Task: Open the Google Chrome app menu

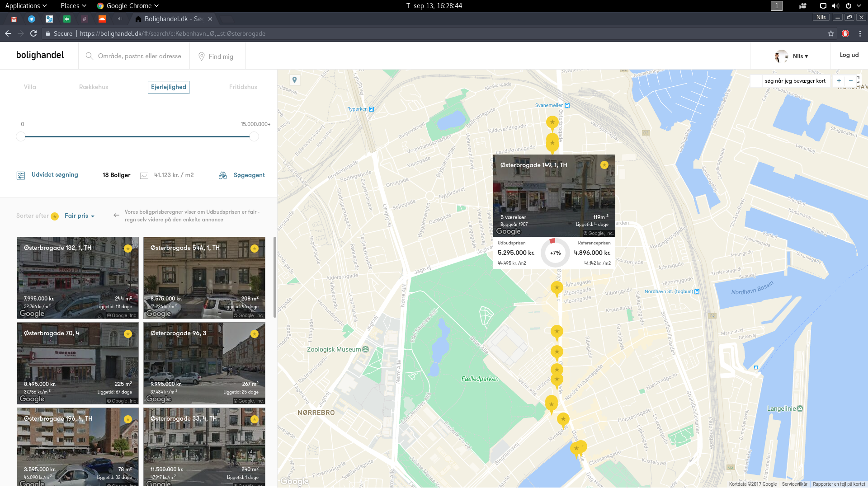Action: (128, 6)
